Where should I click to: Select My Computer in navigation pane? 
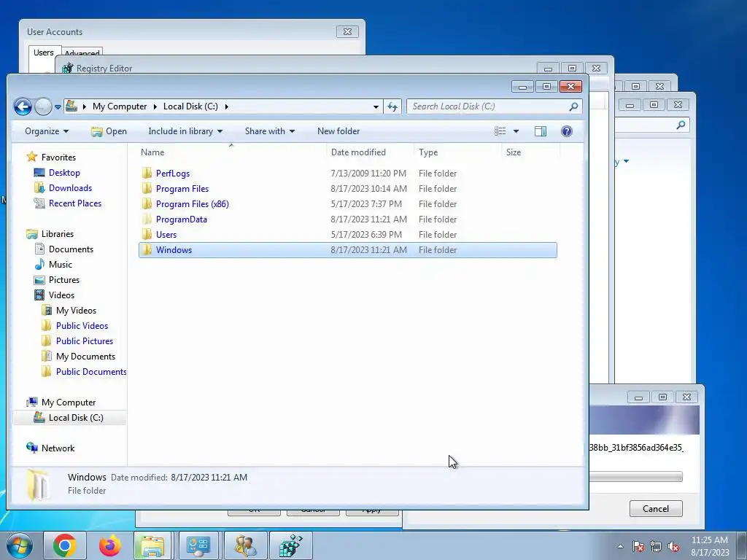(68, 402)
